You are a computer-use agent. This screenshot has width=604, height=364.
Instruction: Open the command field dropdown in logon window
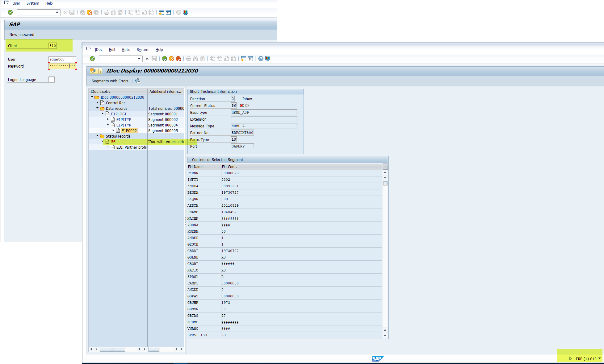[x=57, y=12]
